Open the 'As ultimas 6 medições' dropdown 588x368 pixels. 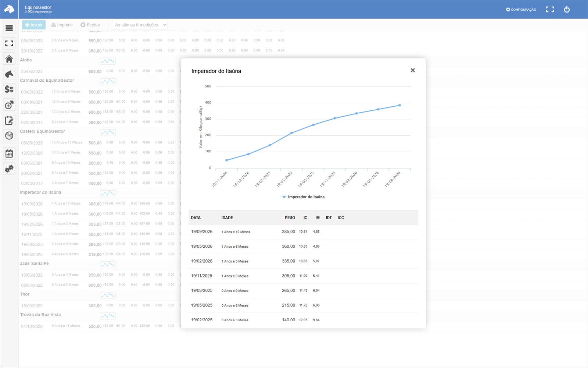(x=140, y=25)
